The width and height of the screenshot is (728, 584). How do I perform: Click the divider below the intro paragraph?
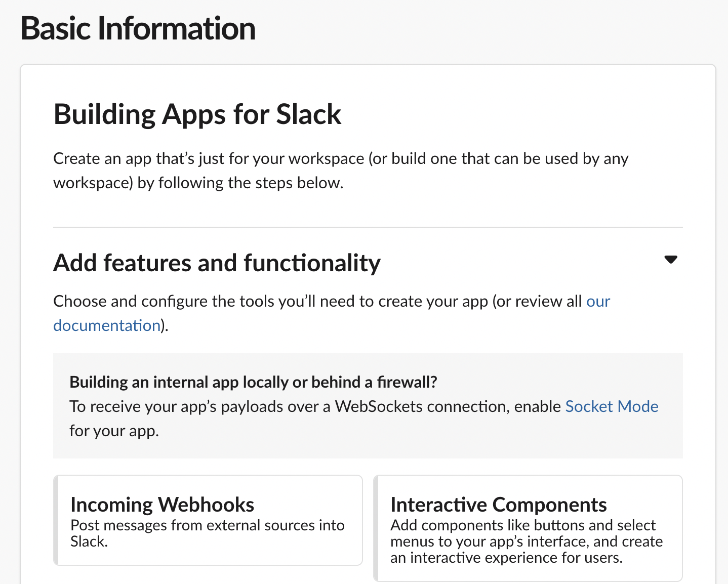point(368,228)
